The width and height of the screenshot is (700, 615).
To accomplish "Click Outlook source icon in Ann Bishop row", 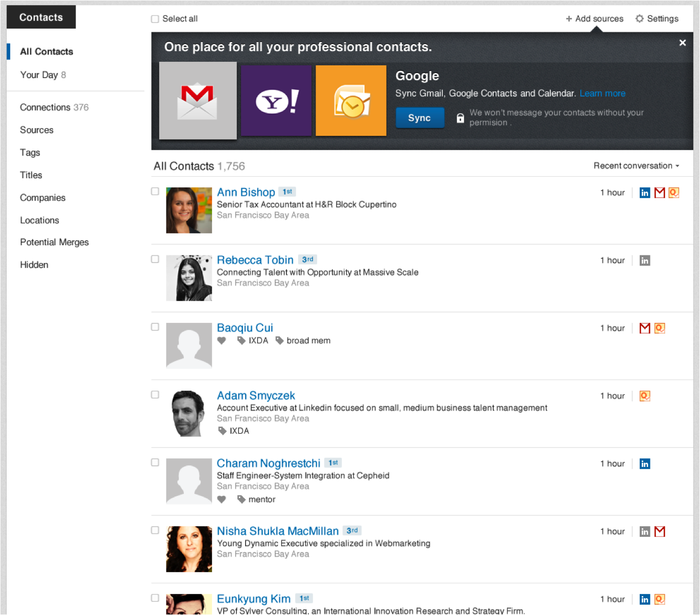I will 674,193.
